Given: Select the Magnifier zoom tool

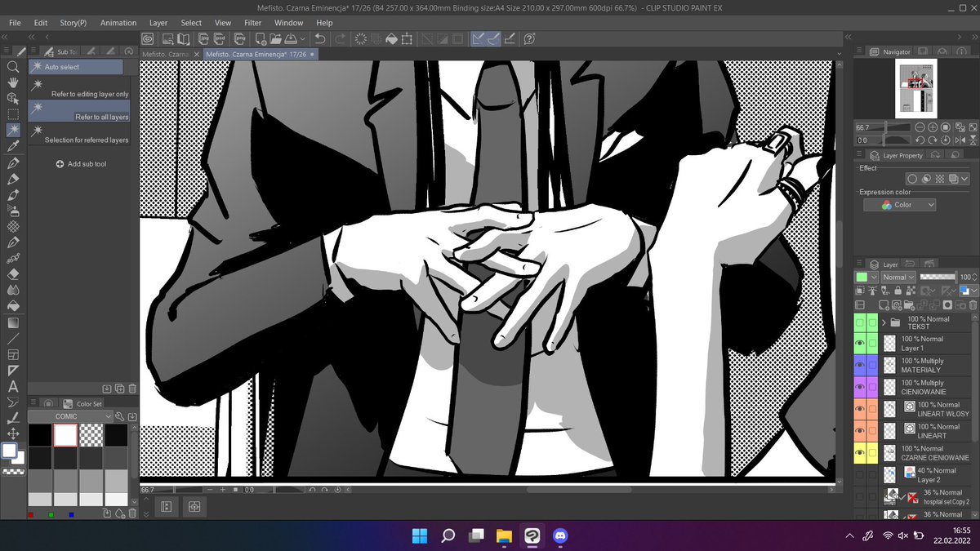Looking at the screenshot, I should click(x=13, y=67).
